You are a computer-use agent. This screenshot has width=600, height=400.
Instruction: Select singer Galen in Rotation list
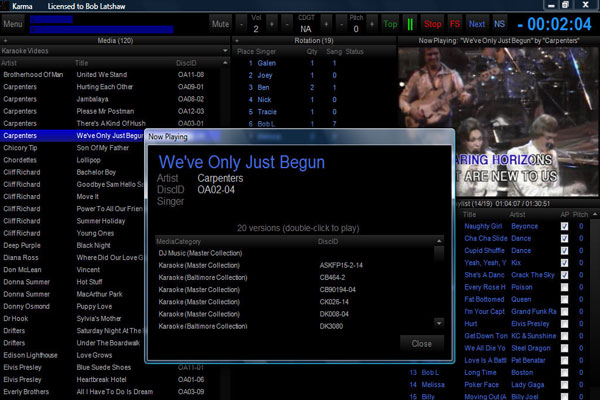click(266, 63)
